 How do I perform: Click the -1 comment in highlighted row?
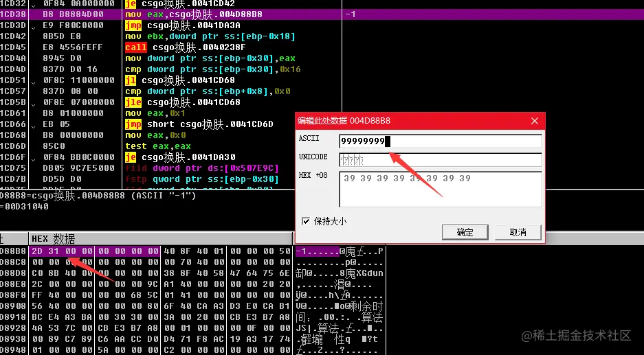pos(351,14)
